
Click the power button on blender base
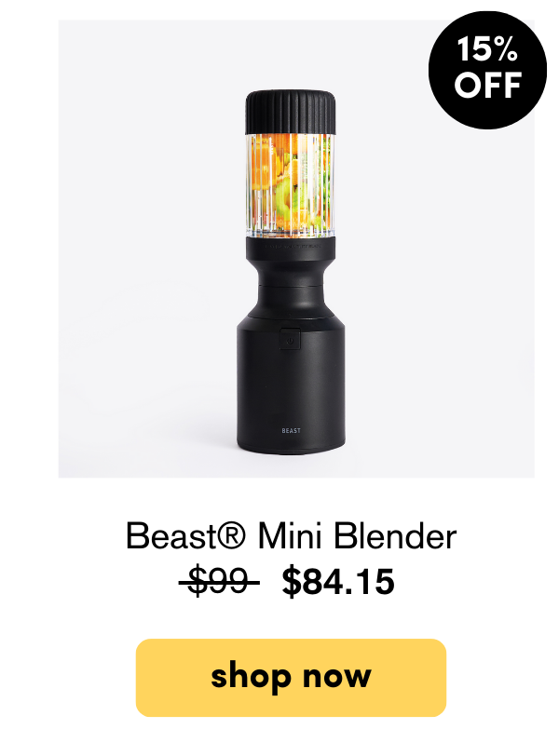coord(290,340)
